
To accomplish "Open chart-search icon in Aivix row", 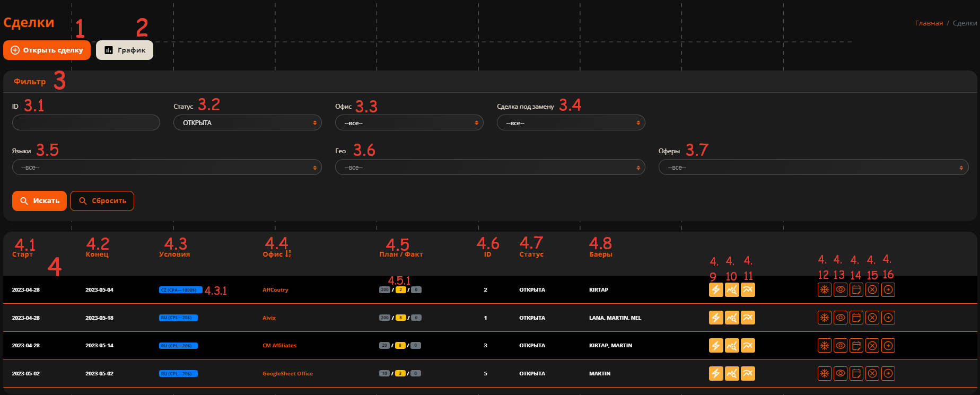I will (x=732, y=318).
